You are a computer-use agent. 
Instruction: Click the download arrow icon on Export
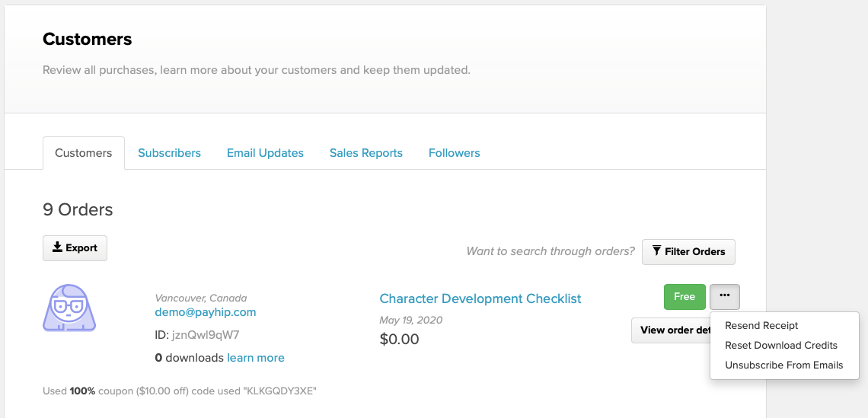point(58,247)
